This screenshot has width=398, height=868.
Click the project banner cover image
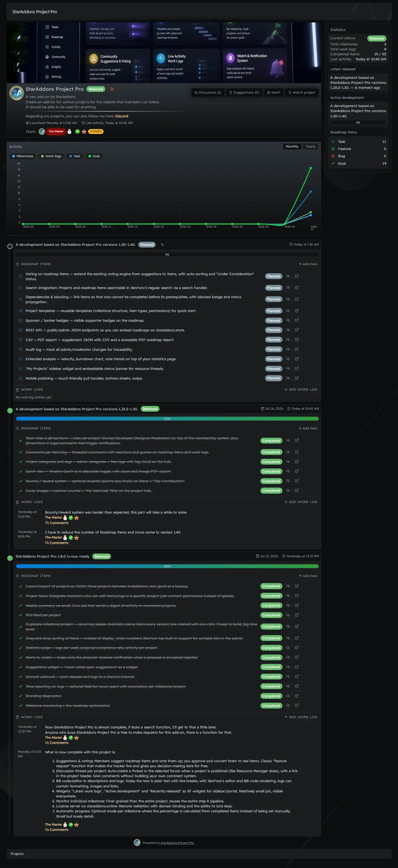click(164, 53)
